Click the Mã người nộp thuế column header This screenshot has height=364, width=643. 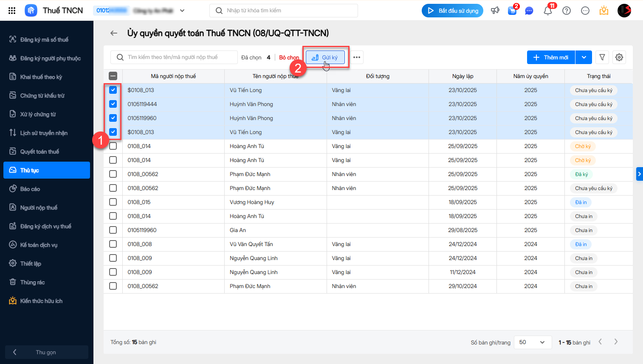point(173,76)
